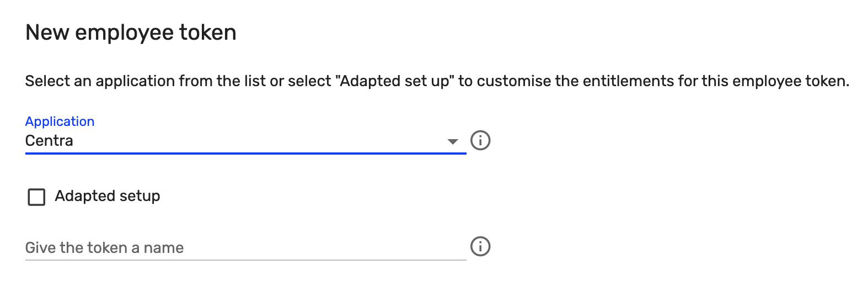Click the underline of the token name input
The image size is (868, 296).
245,260
